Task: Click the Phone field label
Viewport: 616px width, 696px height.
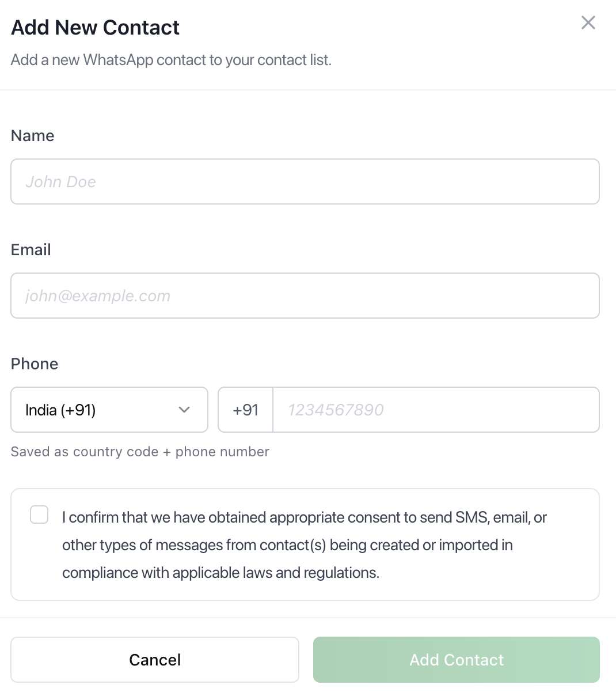Action: (x=35, y=364)
